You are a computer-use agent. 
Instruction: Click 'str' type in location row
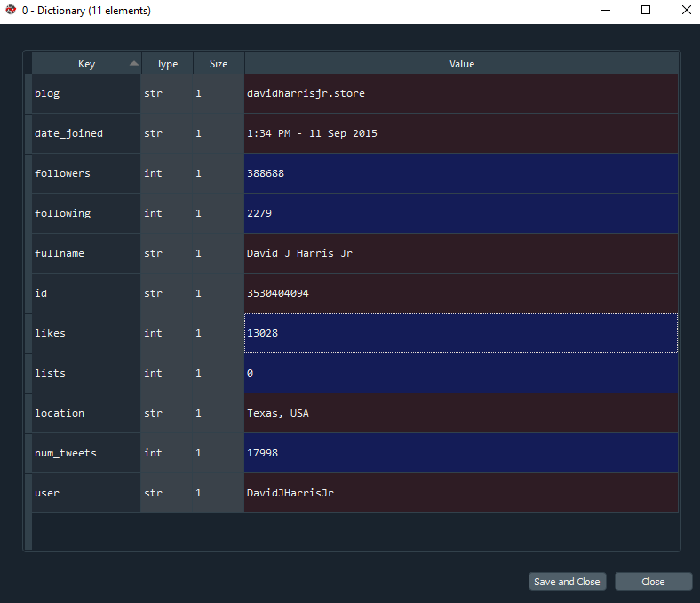166,413
